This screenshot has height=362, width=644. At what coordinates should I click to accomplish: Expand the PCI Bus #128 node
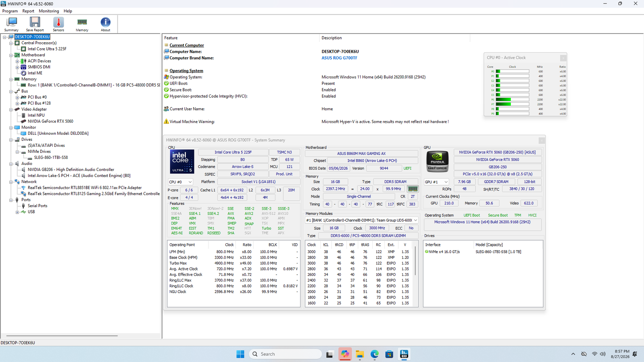pos(17,103)
